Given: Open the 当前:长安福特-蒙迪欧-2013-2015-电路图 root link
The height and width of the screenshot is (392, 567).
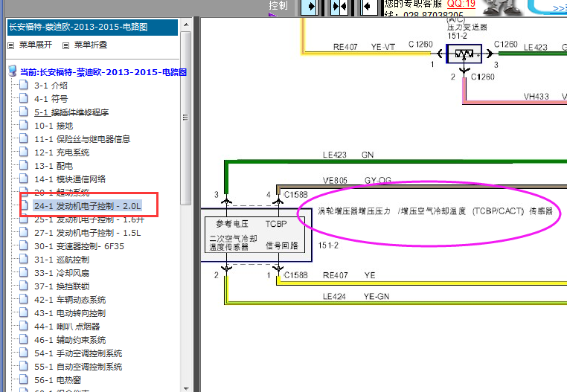Looking at the screenshot, I should pos(103,72).
